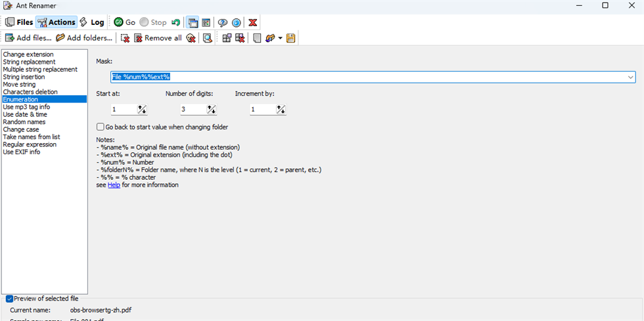Click the red X exit icon
The width and height of the screenshot is (644, 321).
point(253,22)
